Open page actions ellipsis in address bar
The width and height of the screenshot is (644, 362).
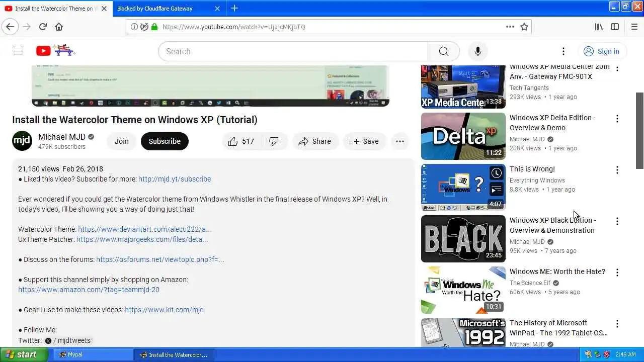point(510,27)
